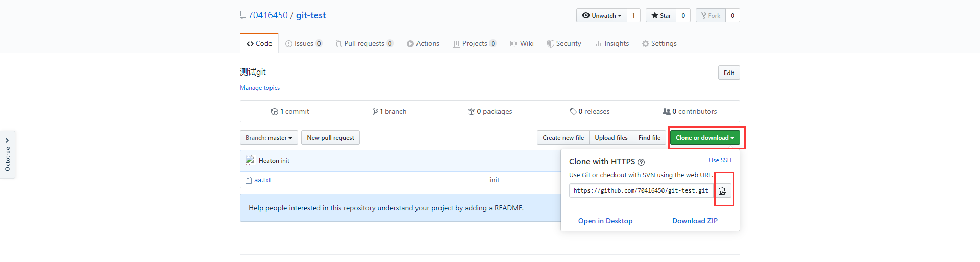This screenshot has width=980, height=262.
Task: Open the Projects tab
Action: coord(474,44)
